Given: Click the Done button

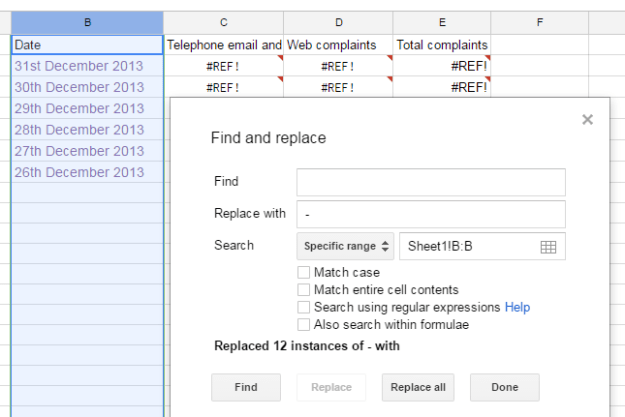Looking at the screenshot, I should 504,387.
